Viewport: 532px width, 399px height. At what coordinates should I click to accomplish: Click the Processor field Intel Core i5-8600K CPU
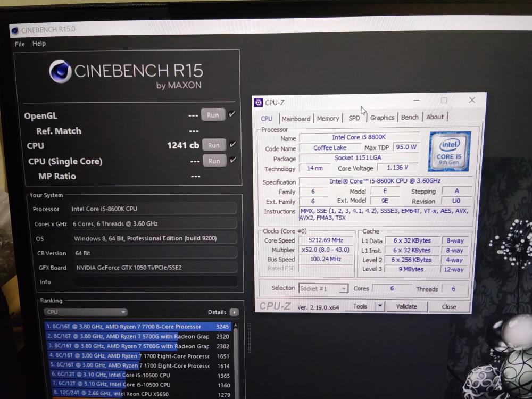153,209
